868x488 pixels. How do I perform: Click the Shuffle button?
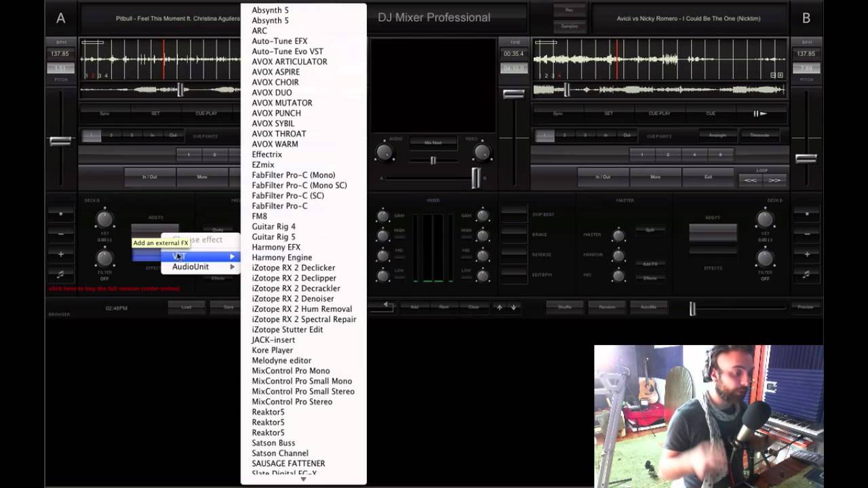[566, 307]
